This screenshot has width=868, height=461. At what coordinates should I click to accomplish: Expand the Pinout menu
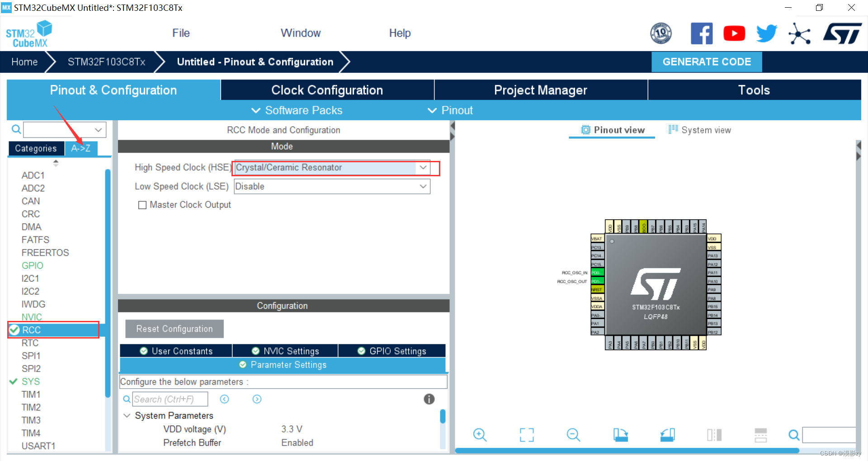[450, 110]
